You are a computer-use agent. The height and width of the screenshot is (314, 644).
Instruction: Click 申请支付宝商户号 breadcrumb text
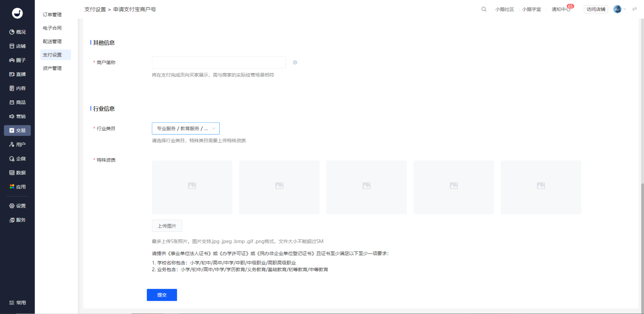click(134, 9)
